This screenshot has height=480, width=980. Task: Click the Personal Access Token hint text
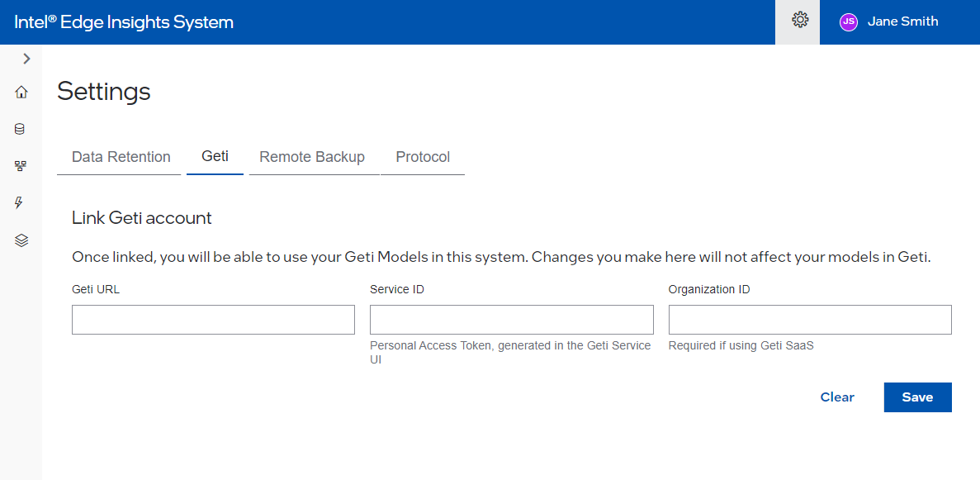[510, 353]
